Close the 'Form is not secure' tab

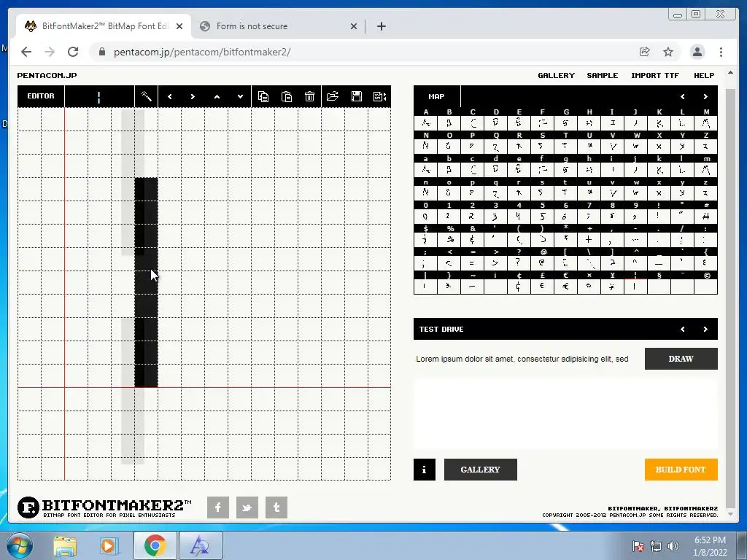pos(354,26)
